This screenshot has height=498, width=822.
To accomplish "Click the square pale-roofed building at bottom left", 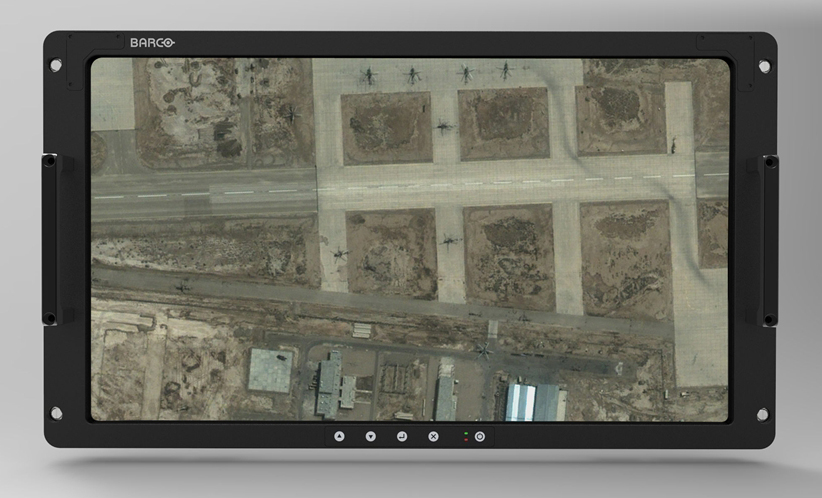I will click(270, 370).
